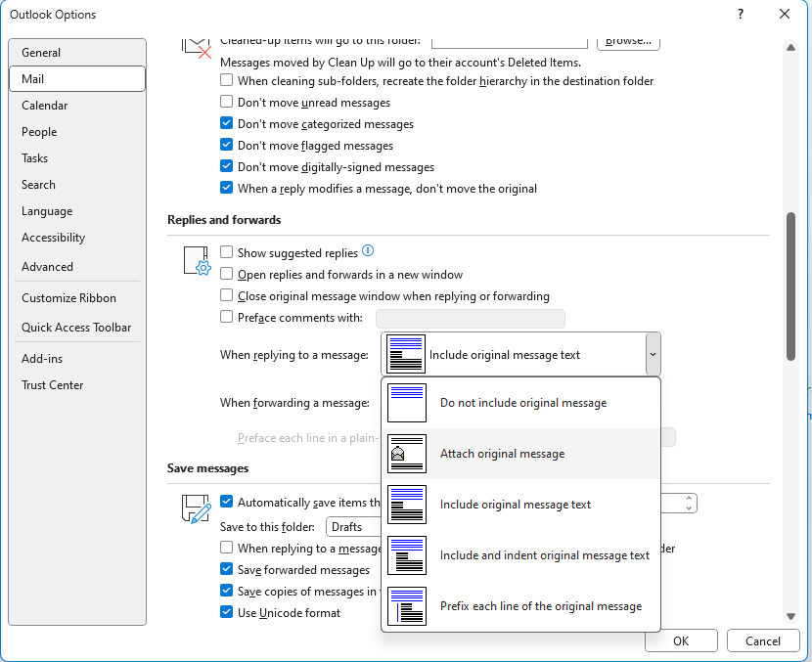Choose Include original message text in list
Viewport: 812px width, 662px height.
pos(521,505)
